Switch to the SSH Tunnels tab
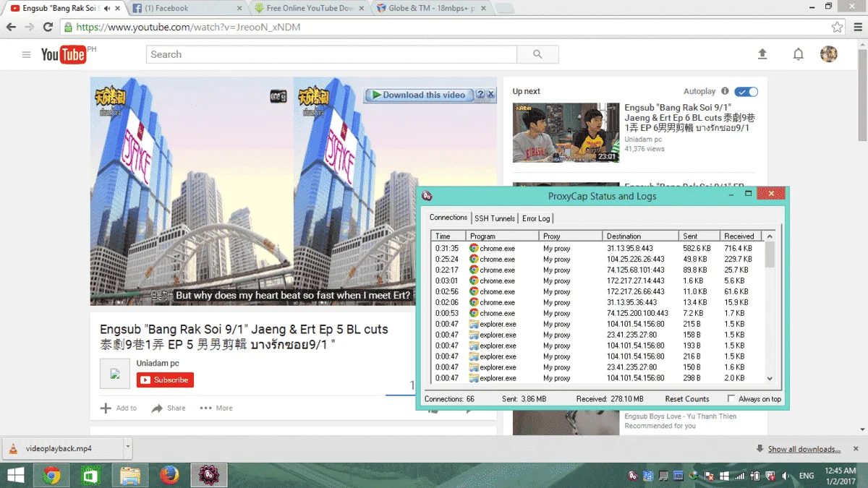Screen dimensions: 868x488 [495, 218]
